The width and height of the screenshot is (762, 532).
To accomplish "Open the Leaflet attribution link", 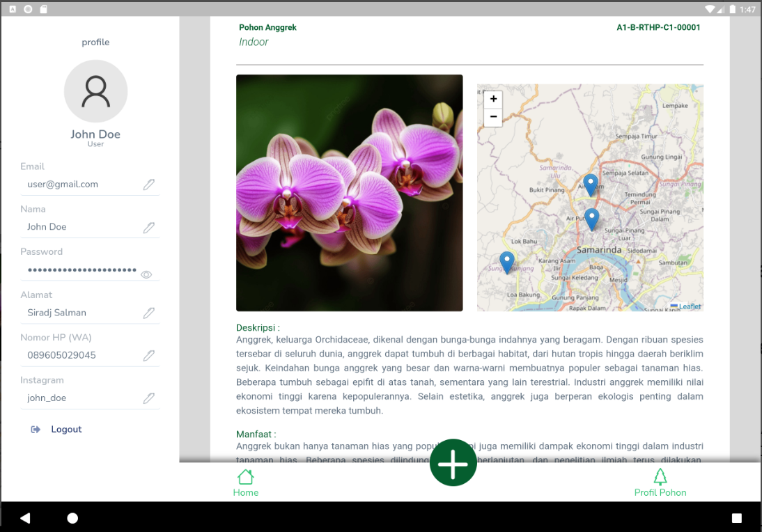I will point(690,306).
